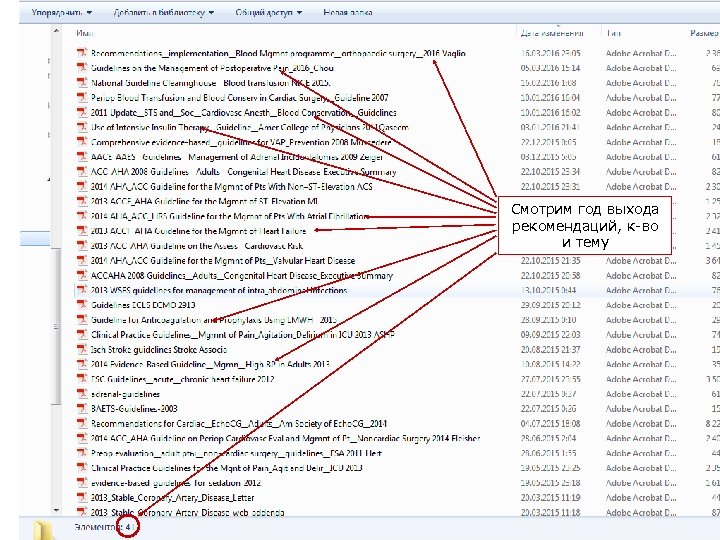Screen dimensions: 720x540
Task: Click date 16.03.2016 23:05 in date column
Action: (550, 53)
